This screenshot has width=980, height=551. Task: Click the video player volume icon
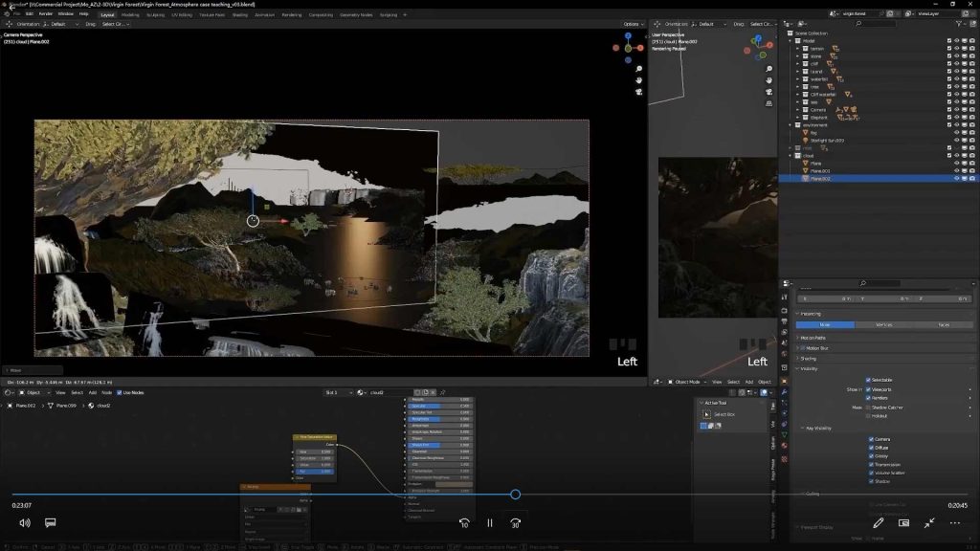25,523
